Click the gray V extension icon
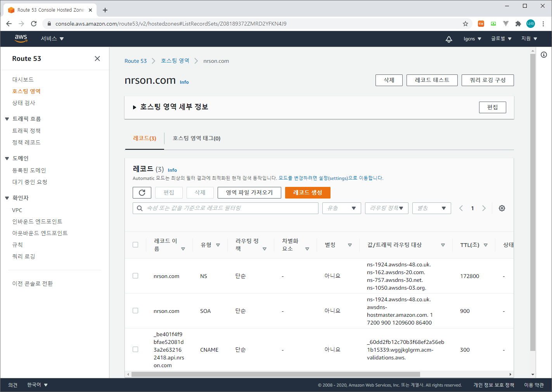The width and height of the screenshot is (552, 392). coord(506,24)
